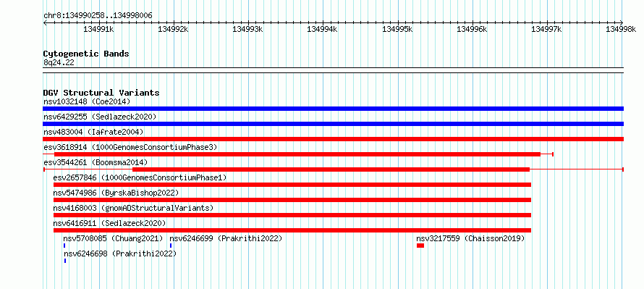This screenshot has height=289, width=644.
Task: Click the 134992k ruler tick label
Action: coord(174,29)
